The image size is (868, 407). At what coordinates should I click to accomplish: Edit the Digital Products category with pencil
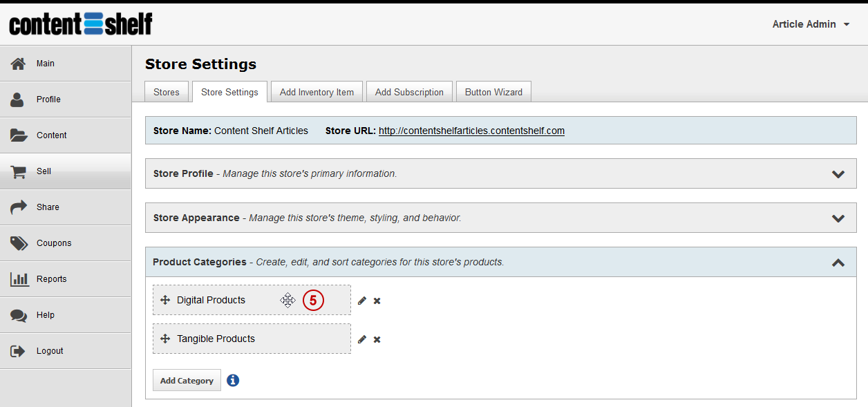coord(362,301)
